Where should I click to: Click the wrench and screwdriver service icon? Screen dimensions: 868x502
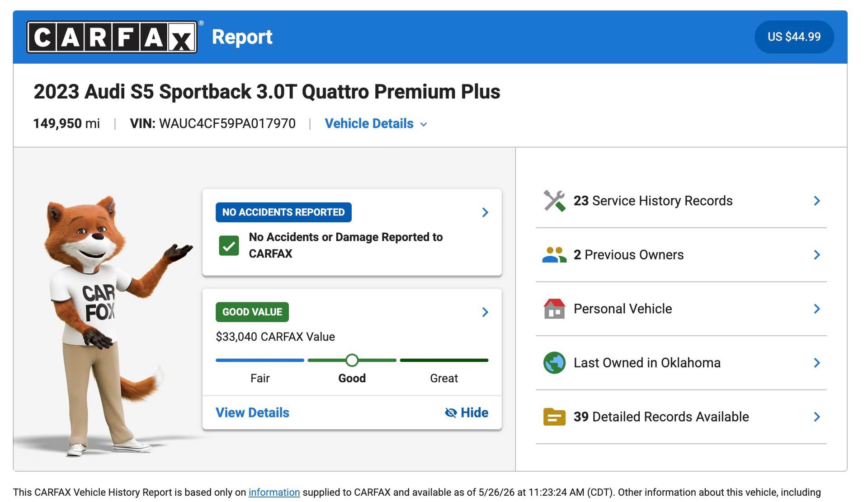tap(554, 201)
